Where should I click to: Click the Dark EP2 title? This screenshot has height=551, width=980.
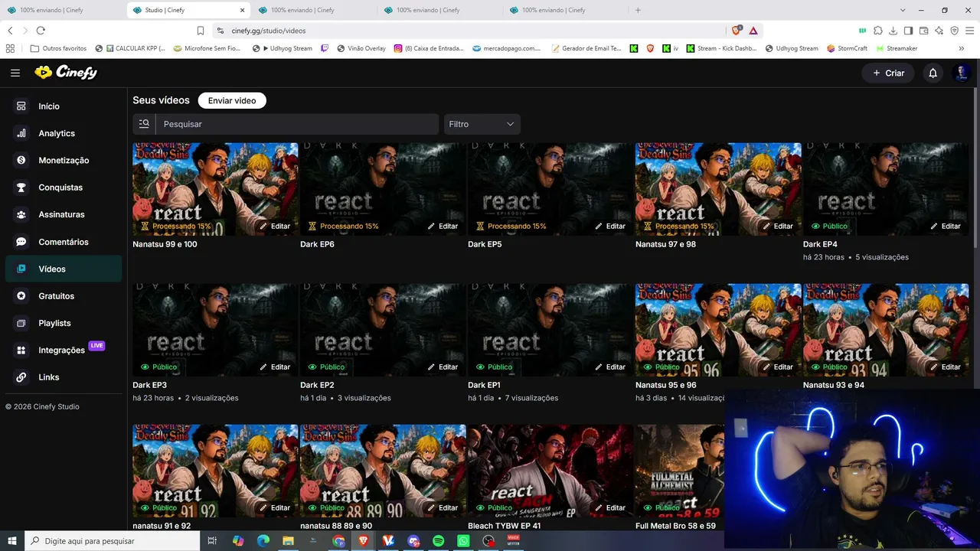[x=317, y=385]
